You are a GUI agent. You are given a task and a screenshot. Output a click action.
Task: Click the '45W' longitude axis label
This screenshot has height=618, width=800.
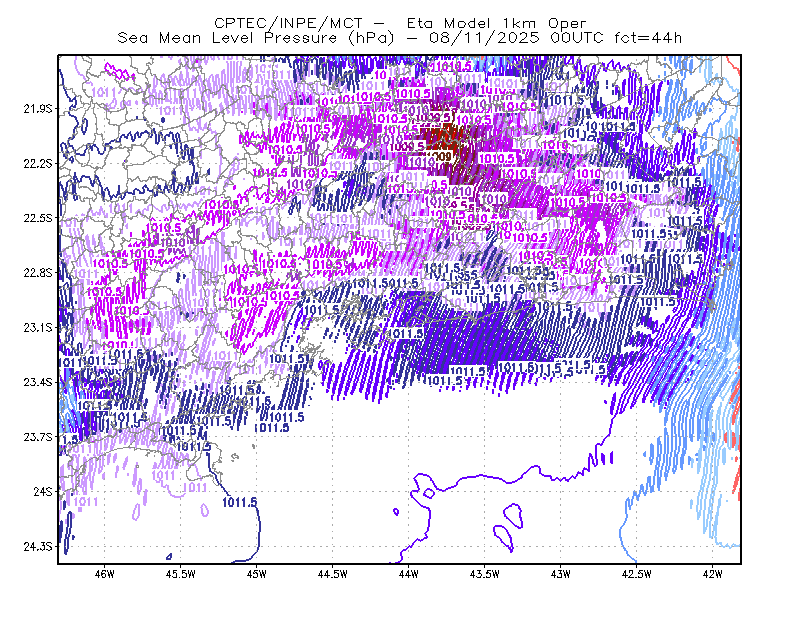[257, 574]
